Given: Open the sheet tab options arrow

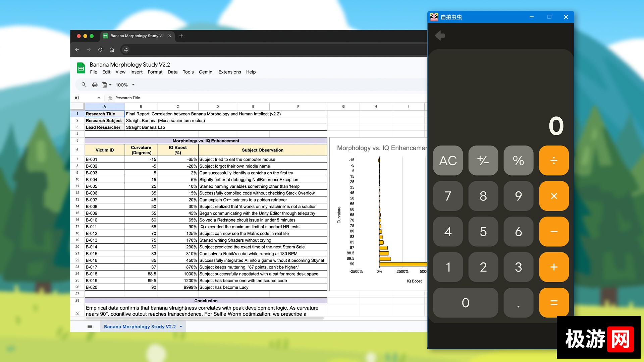Looking at the screenshot, I should [x=181, y=326].
